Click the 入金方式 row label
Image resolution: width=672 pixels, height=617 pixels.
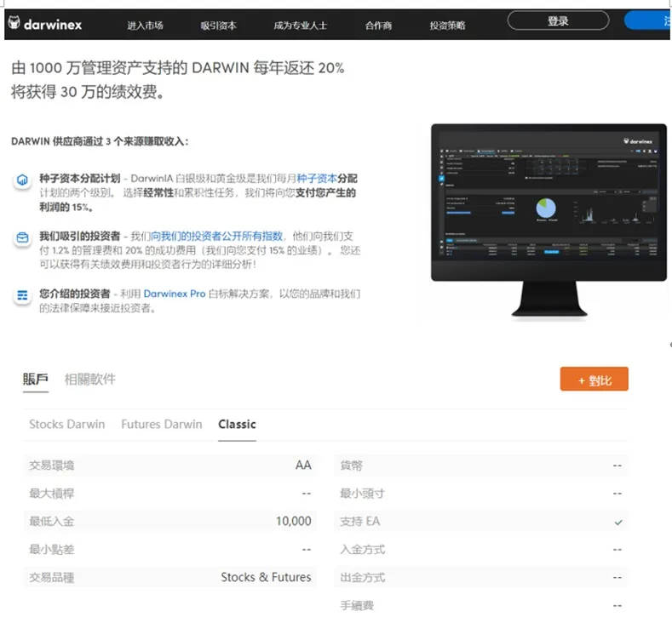pos(362,550)
